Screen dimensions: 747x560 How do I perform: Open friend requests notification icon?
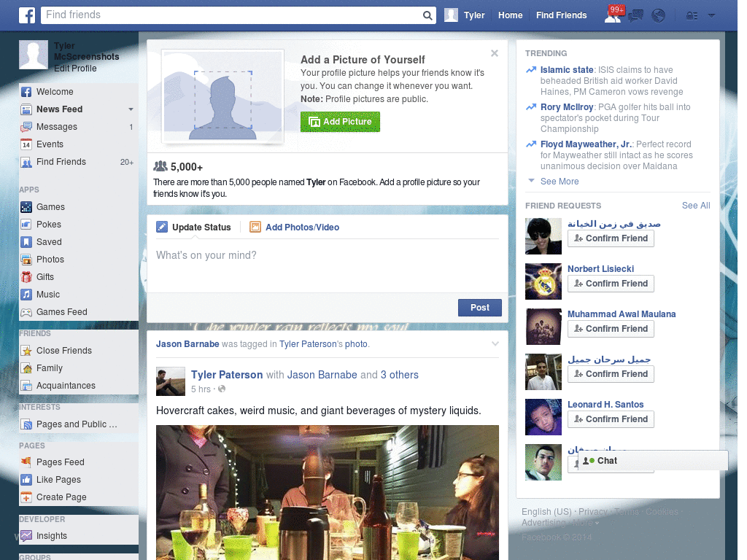pos(613,15)
